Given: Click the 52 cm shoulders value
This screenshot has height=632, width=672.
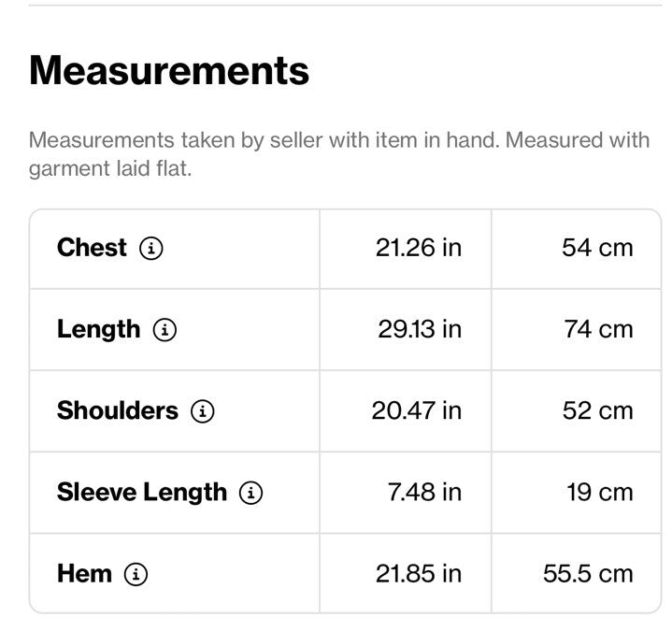Looking at the screenshot, I should tap(598, 410).
